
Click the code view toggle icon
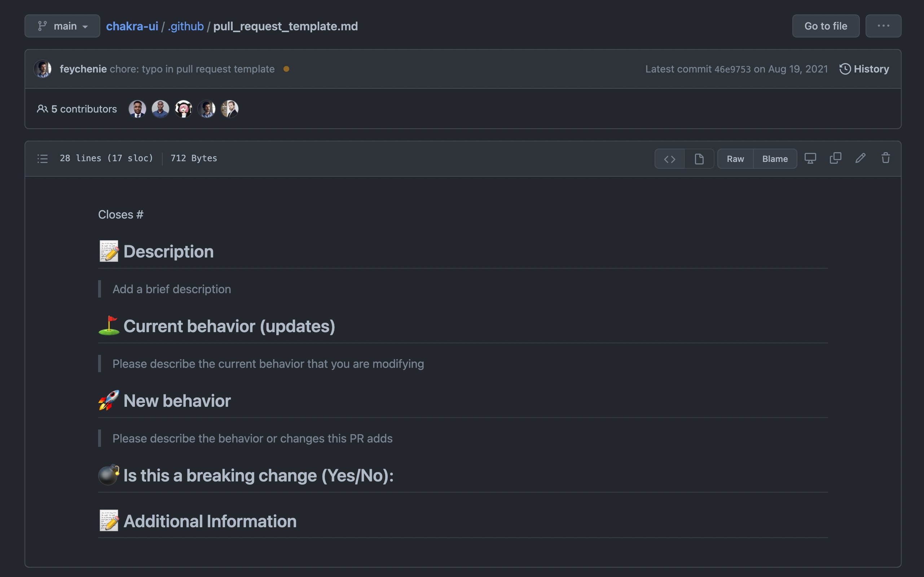(x=669, y=158)
